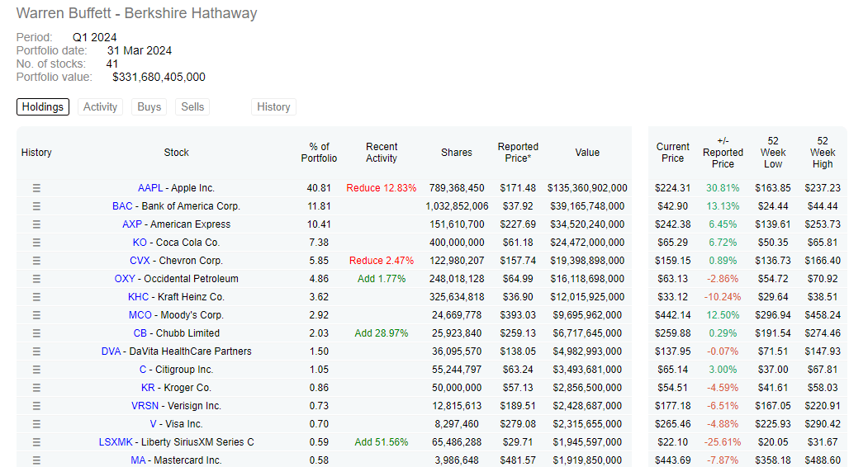Click the Coca Cola row history icon
This screenshot has height=467, width=868.
(x=36, y=243)
